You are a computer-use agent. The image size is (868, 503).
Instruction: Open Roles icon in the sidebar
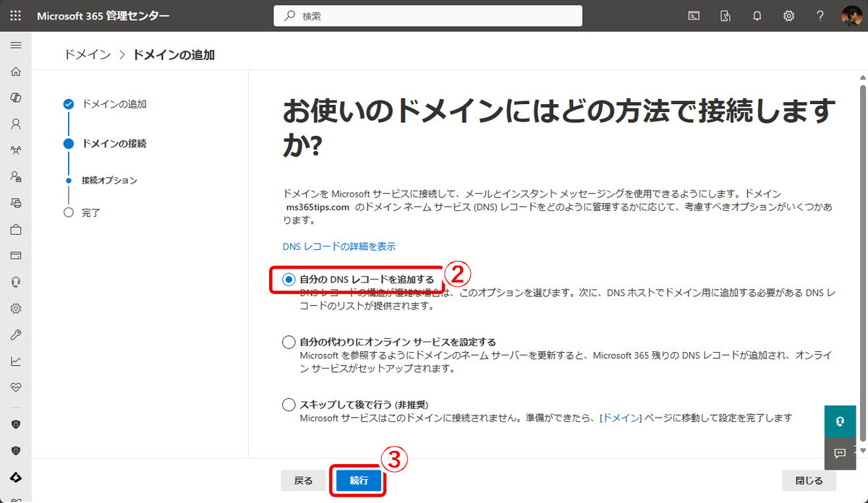click(x=16, y=176)
